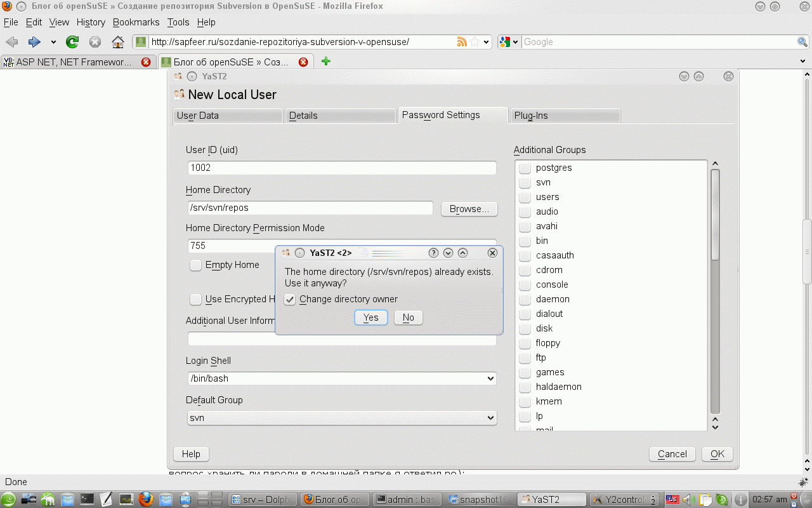Bookmark this page with the star icon
Screen dimensions: 812x508
pyautogui.click(x=474, y=42)
